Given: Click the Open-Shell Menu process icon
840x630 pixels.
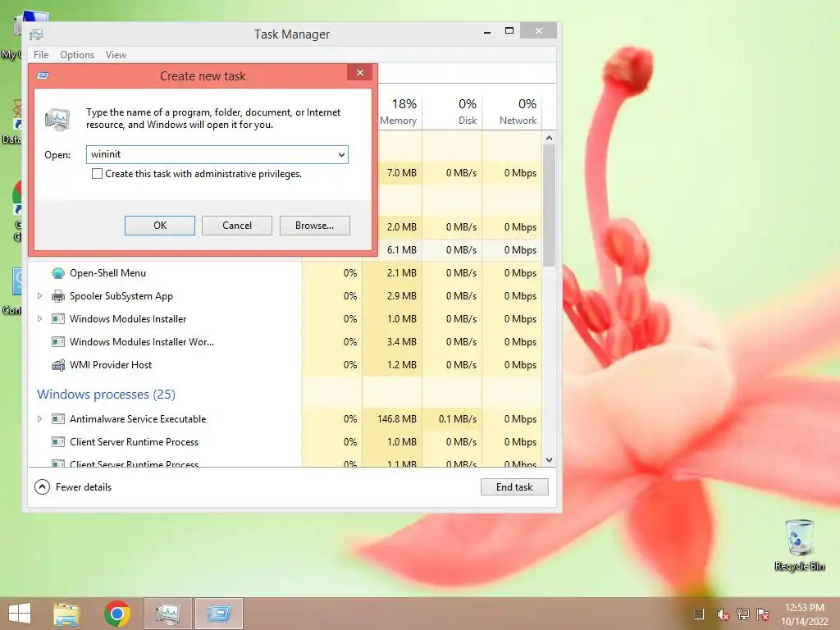Looking at the screenshot, I should tap(58, 273).
